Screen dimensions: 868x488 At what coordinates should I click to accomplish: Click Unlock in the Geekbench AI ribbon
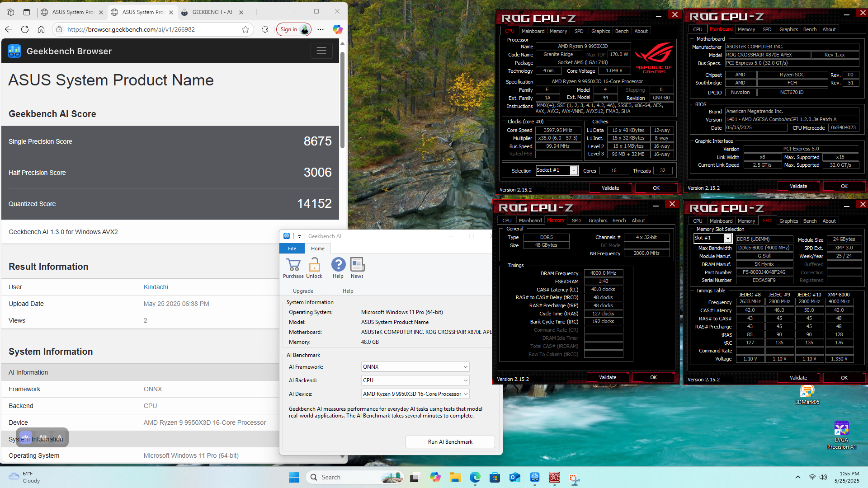(314, 267)
